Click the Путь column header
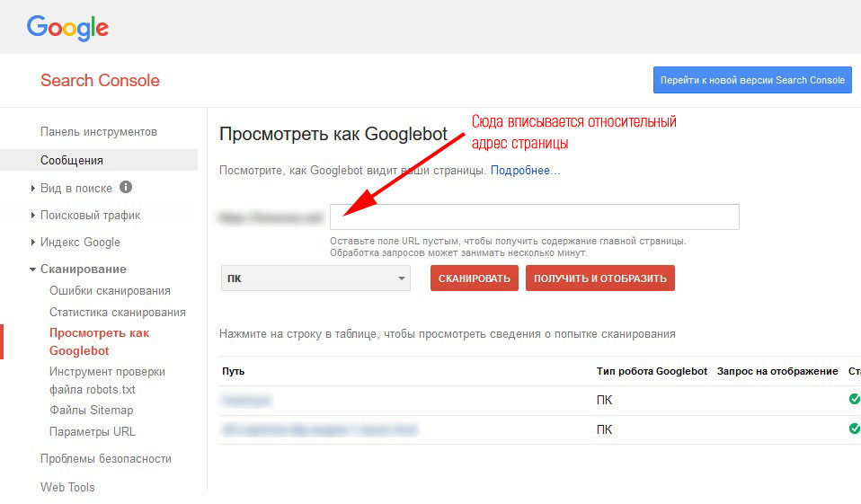 (234, 371)
